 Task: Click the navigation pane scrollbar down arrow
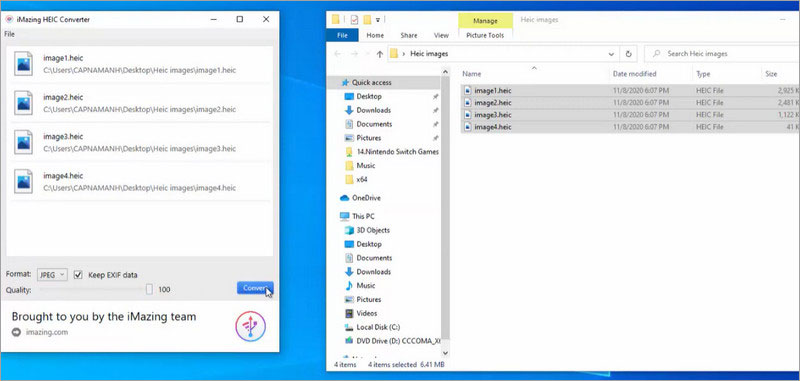pos(444,352)
